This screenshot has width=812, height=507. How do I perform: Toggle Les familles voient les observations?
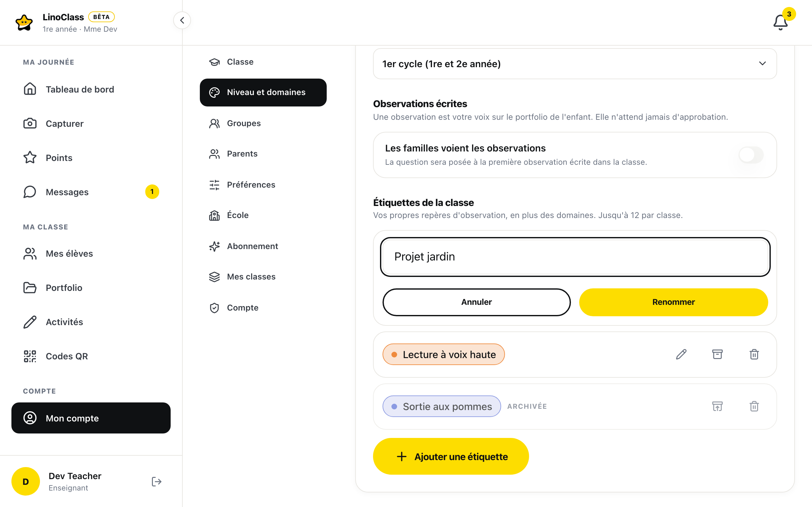(751, 155)
